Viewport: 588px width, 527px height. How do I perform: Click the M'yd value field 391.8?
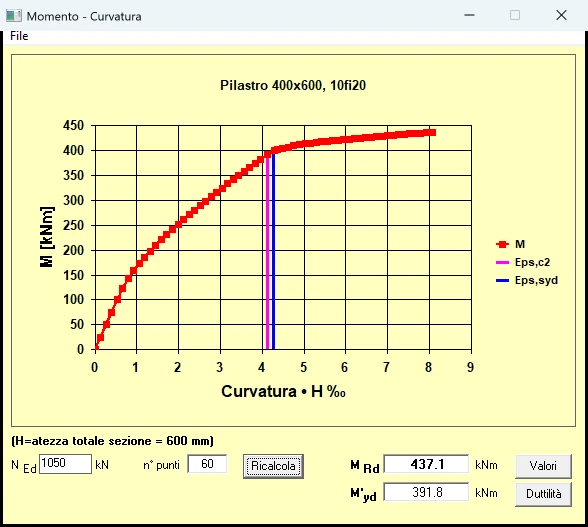click(x=426, y=492)
